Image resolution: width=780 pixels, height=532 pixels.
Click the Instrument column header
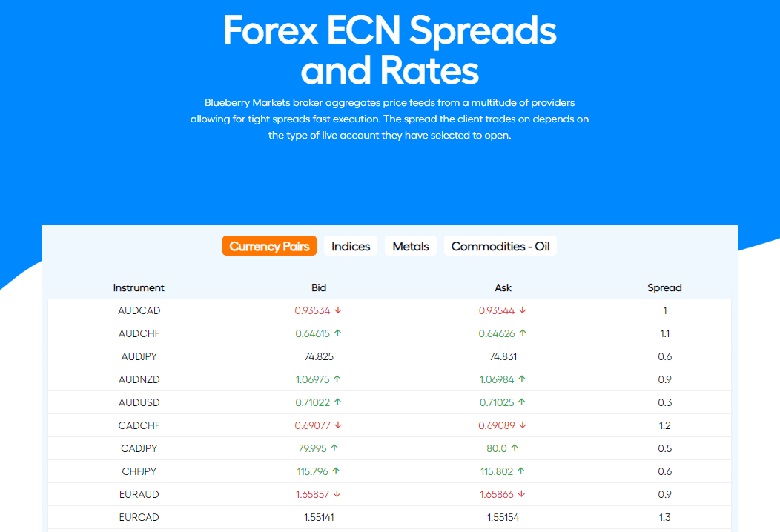coord(139,288)
